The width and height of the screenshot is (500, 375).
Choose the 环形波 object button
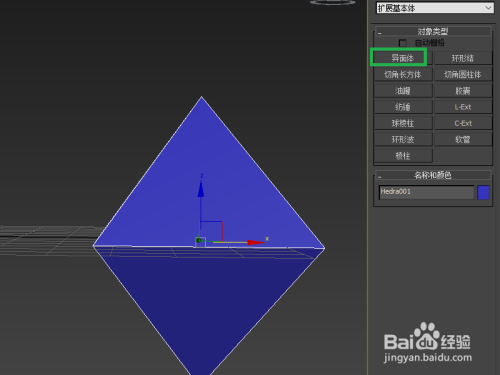coord(403,139)
